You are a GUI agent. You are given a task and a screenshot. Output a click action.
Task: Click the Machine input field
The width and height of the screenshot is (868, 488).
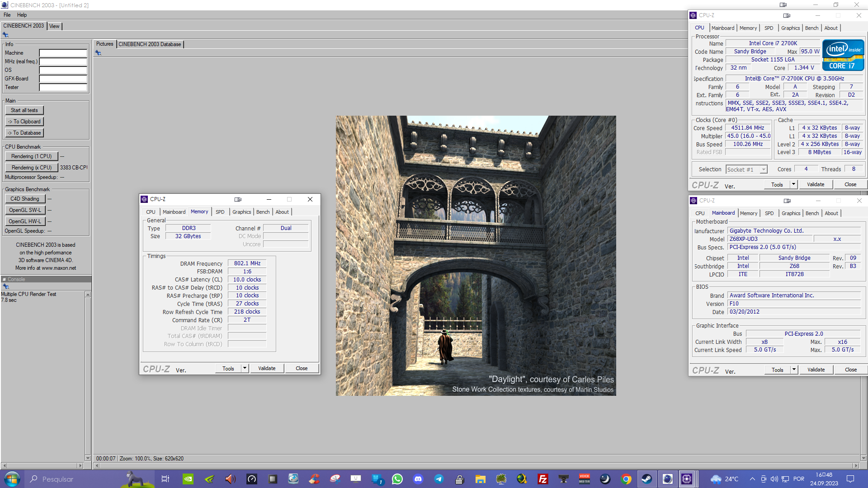pyautogui.click(x=63, y=53)
